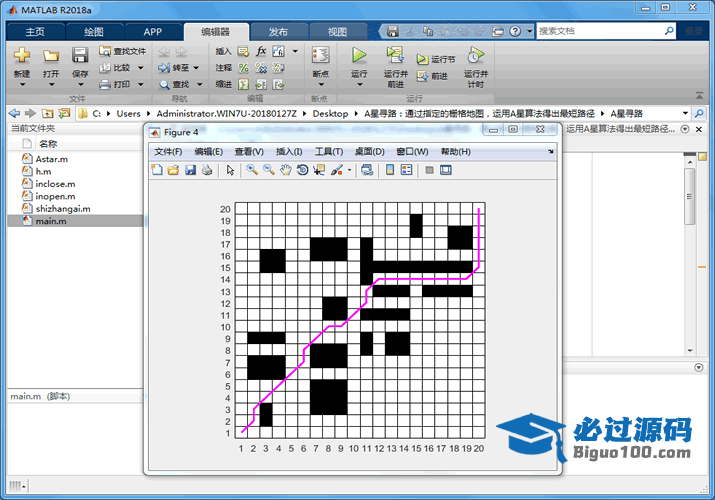
Task: Select inopen.m in the file list
Action: click(x=55, y=196)
